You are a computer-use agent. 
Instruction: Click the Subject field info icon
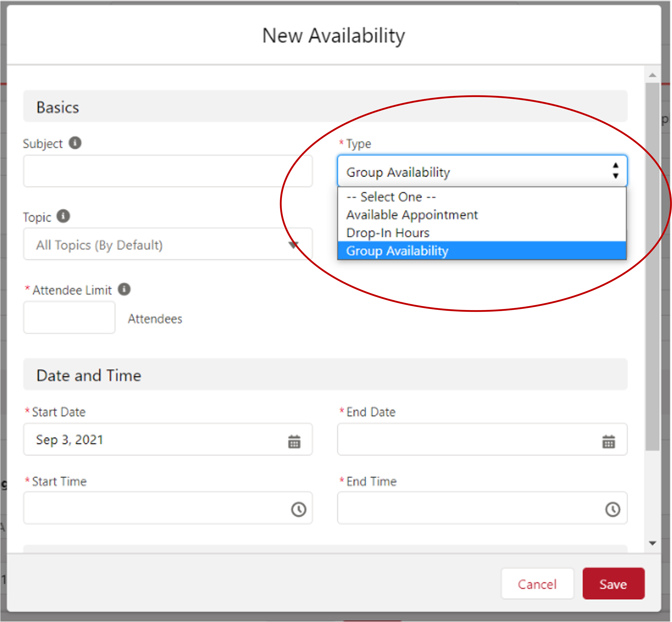[75, 143]
